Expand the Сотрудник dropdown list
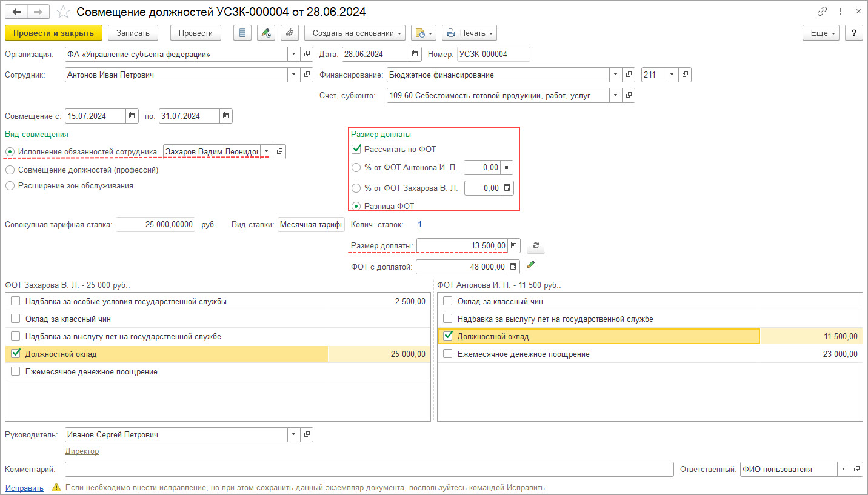868x495 pixels. (x=294, y=75)
